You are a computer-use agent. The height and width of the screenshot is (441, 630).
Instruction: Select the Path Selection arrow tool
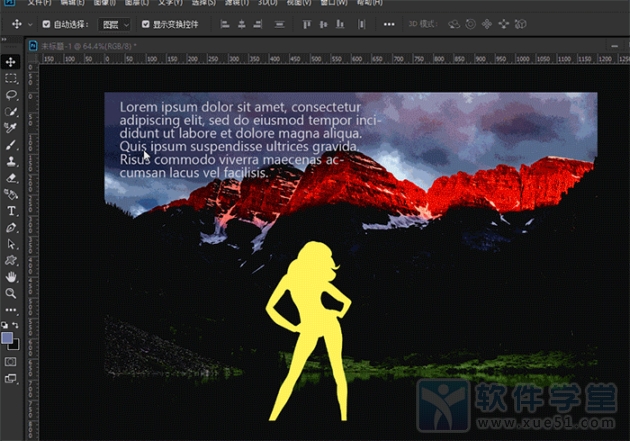[10, 244]
